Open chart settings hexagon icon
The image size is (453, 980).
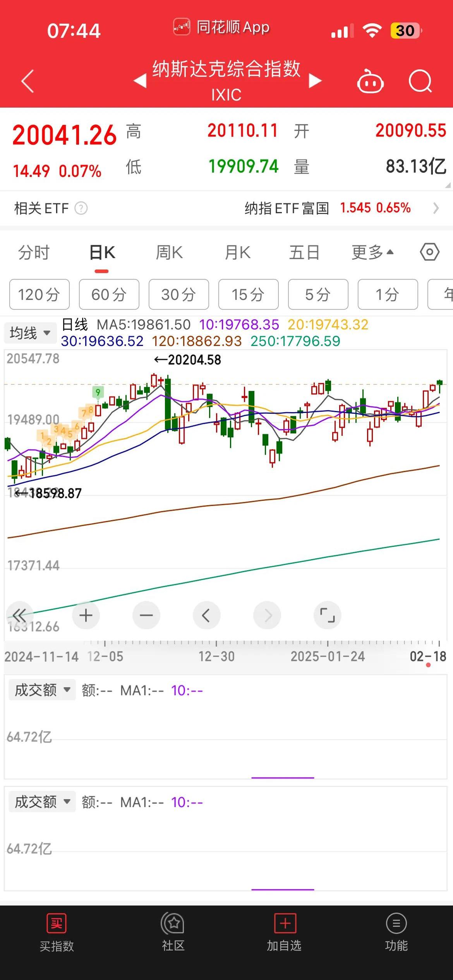point(429,252)
